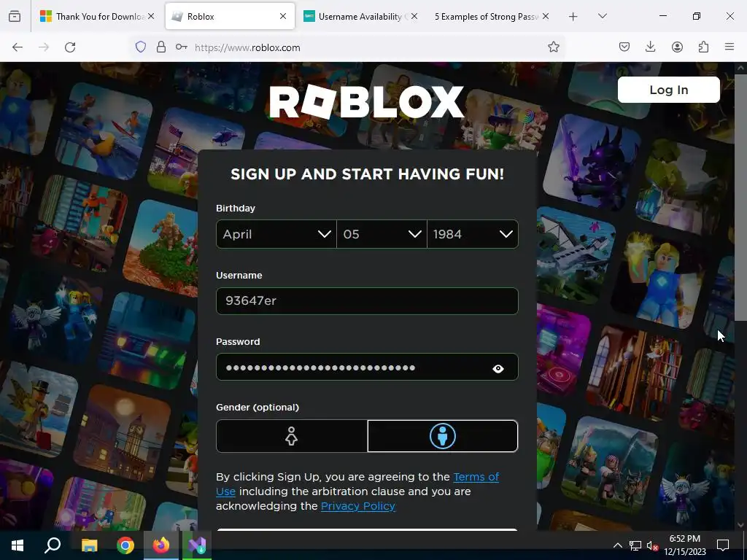Save page to Pocket
Image resolution: width=747 pixels, height=560 pixels.
(624, 47)
